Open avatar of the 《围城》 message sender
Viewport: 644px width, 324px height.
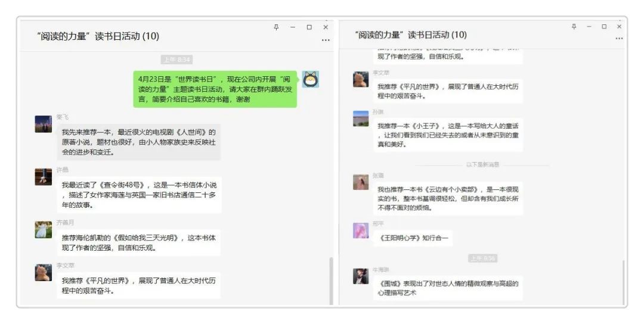click(361, 276)
